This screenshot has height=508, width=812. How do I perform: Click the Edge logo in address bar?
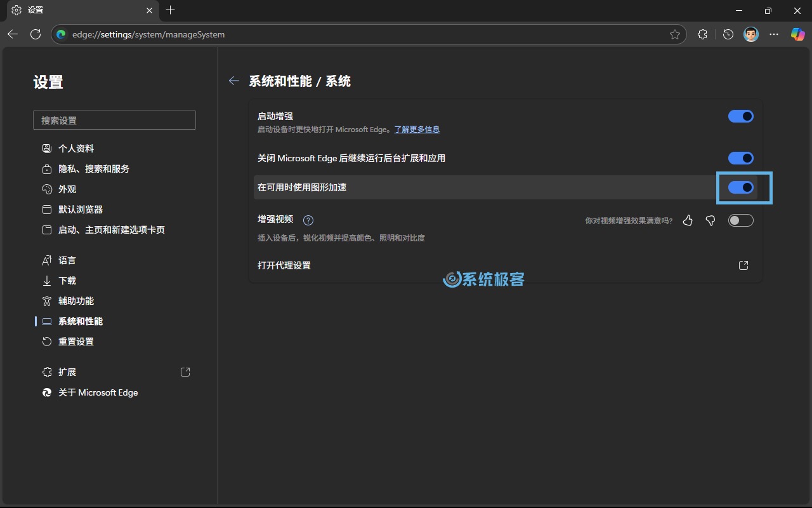pos(62,34)
